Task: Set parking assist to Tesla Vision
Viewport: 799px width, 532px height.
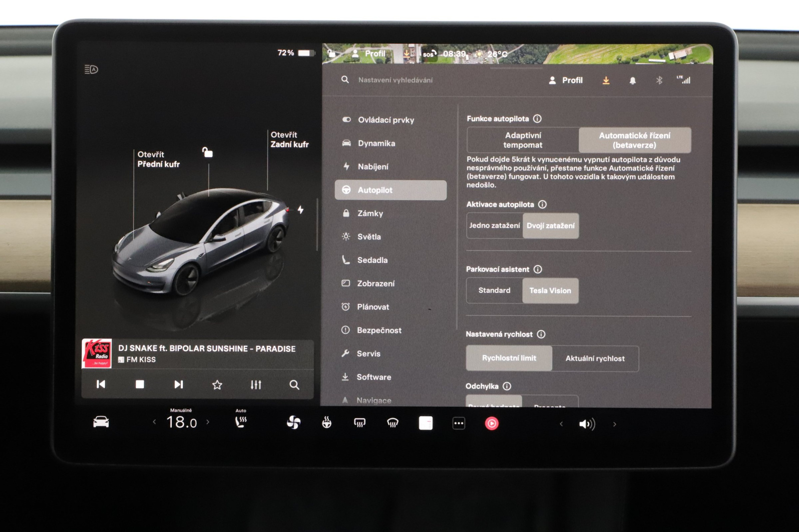Action: coord(550,290)
